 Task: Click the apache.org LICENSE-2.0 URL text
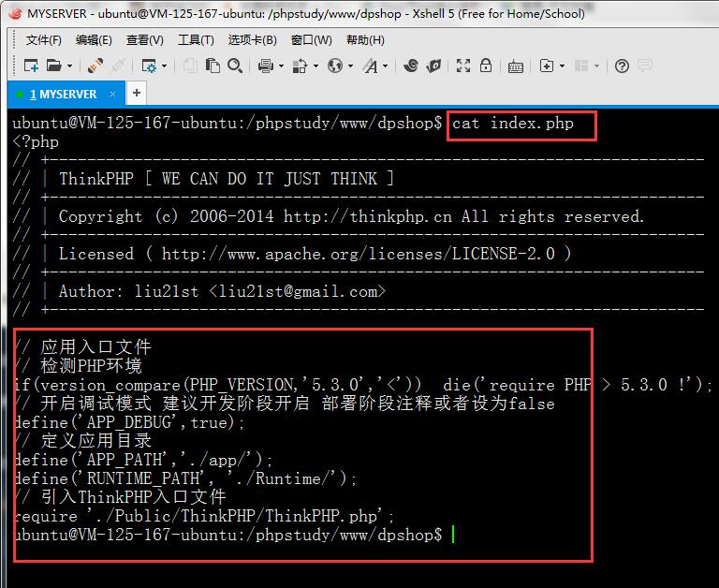359,254
